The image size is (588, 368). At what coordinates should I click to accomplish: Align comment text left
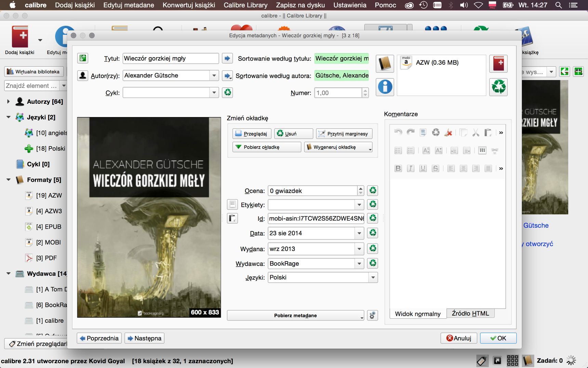pyautogui.click(x=451, y=168)
